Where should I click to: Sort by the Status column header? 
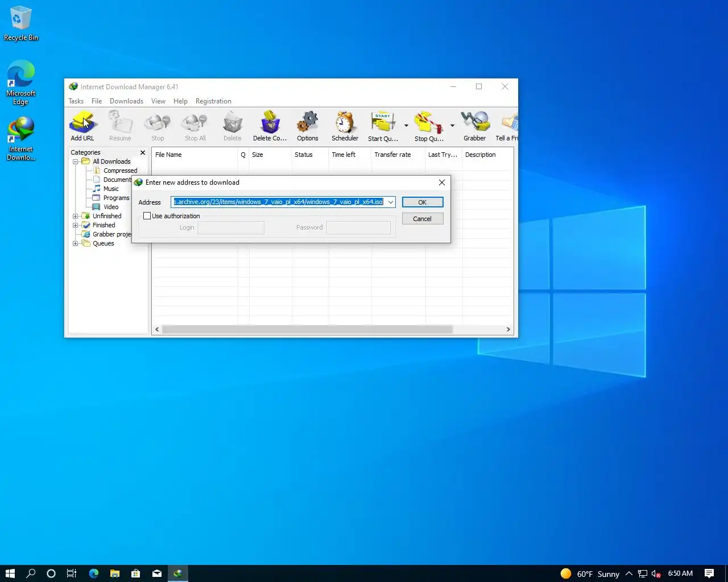[x=310, y=155]
